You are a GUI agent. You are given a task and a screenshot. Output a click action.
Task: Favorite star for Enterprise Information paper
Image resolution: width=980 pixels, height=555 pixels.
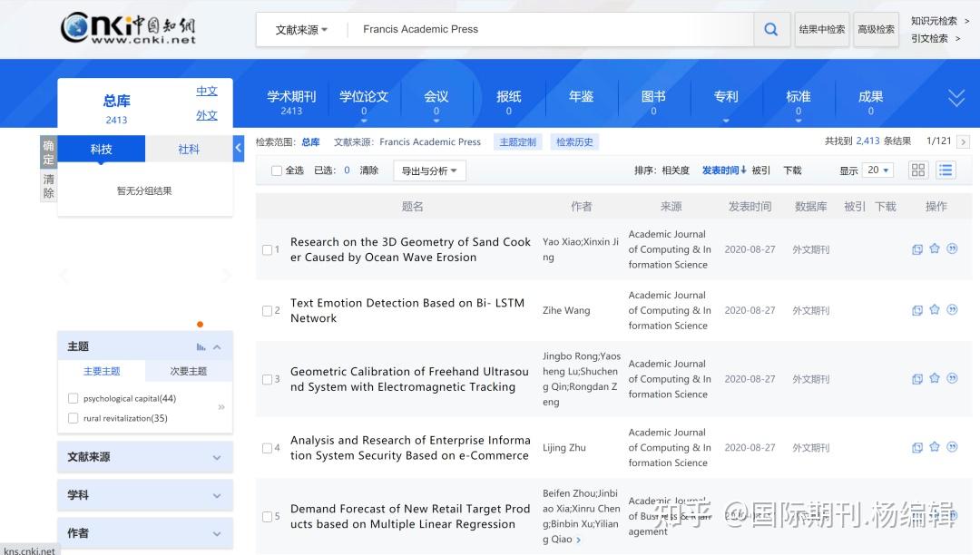pyautogui.click(x=935, y=447)
